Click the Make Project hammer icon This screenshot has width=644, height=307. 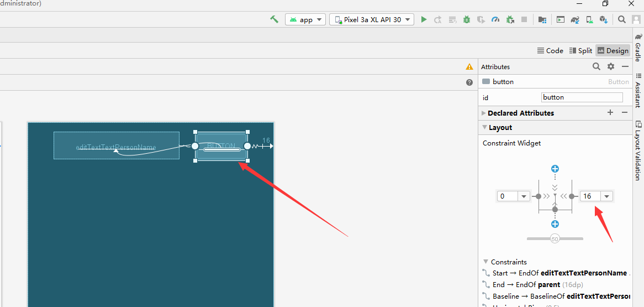tap(274, 19)
